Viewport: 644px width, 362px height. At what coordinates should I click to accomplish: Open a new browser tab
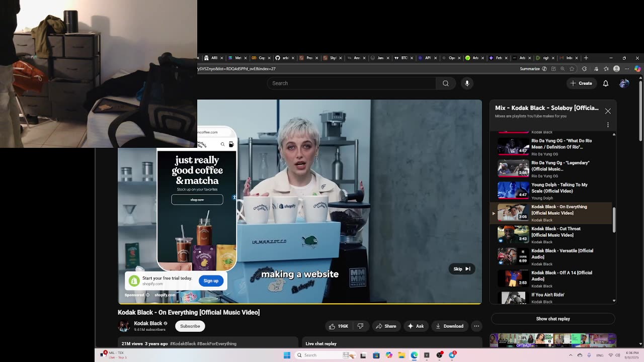(586, 58)
